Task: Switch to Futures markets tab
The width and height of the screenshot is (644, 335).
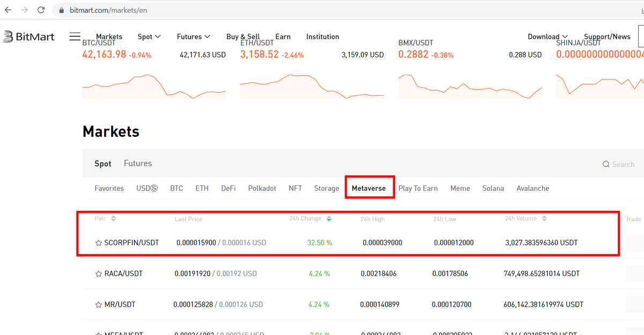Action: pos(138,163)
